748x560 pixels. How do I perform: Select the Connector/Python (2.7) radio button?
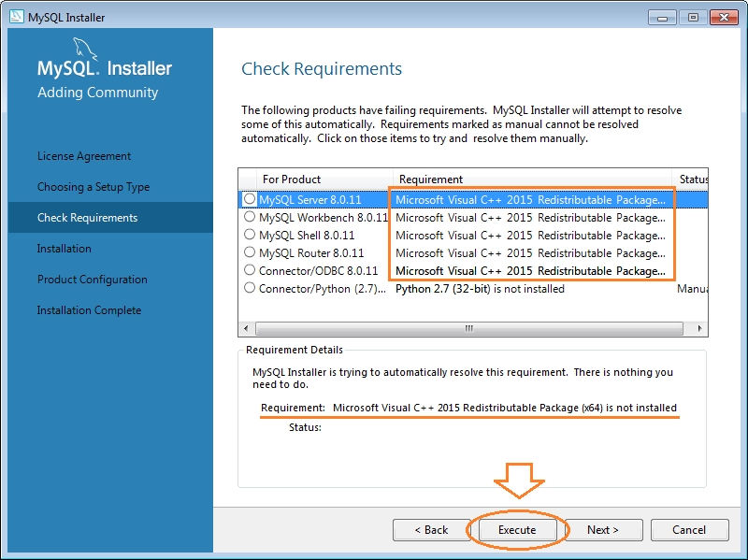(x=250, y=288)
